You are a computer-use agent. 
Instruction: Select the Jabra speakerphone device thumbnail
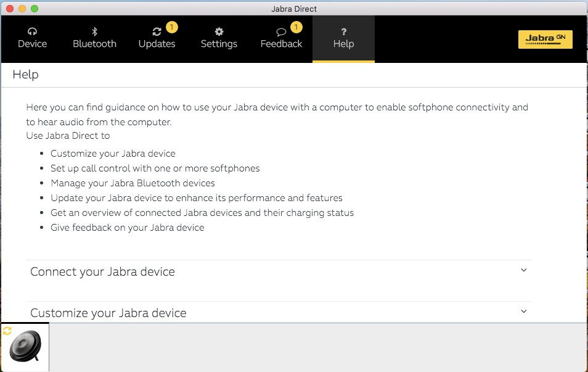tap(25, 347)
